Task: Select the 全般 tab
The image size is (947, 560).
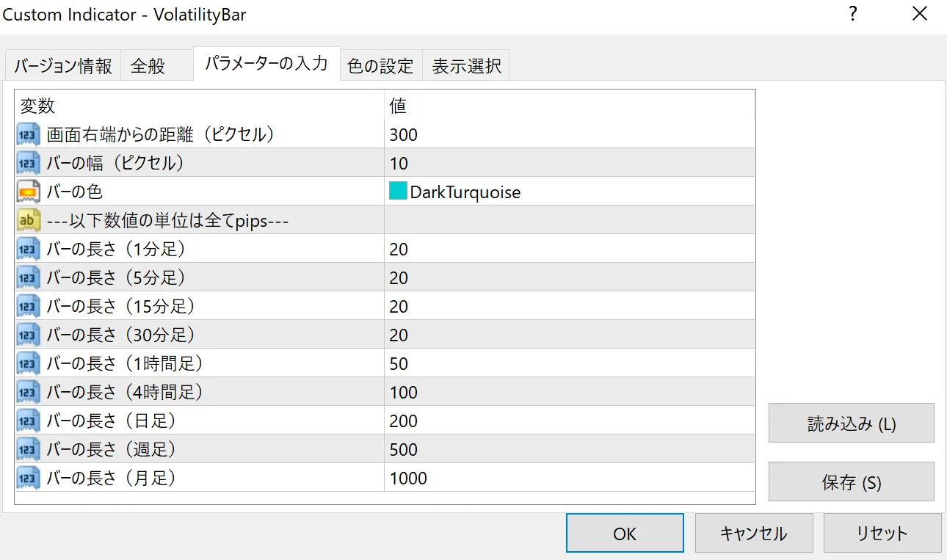Action: [148, 66]
